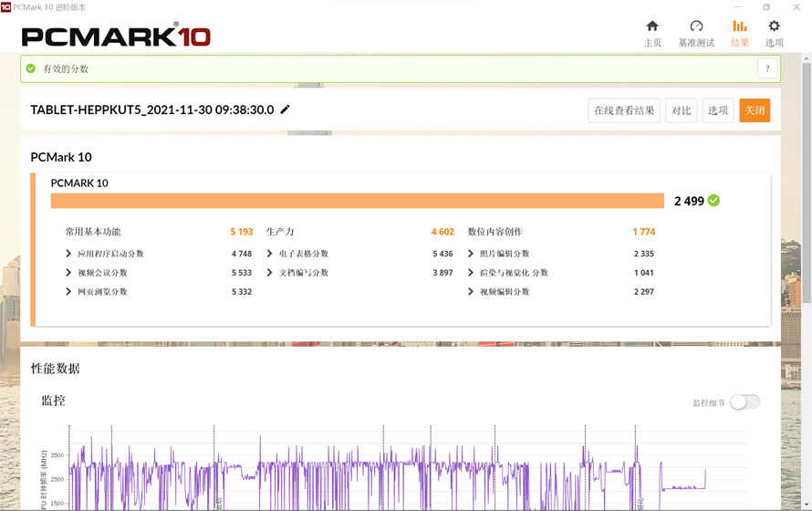This screenshot has height=511, width=812.
Task: Click the 数位内容创作 score 1 774
Action: point(644,232)
